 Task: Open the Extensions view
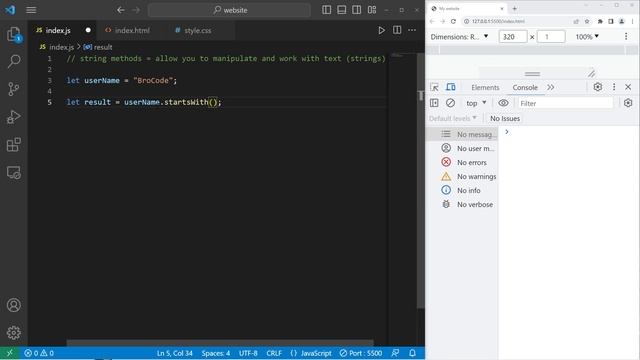(14, 144)
